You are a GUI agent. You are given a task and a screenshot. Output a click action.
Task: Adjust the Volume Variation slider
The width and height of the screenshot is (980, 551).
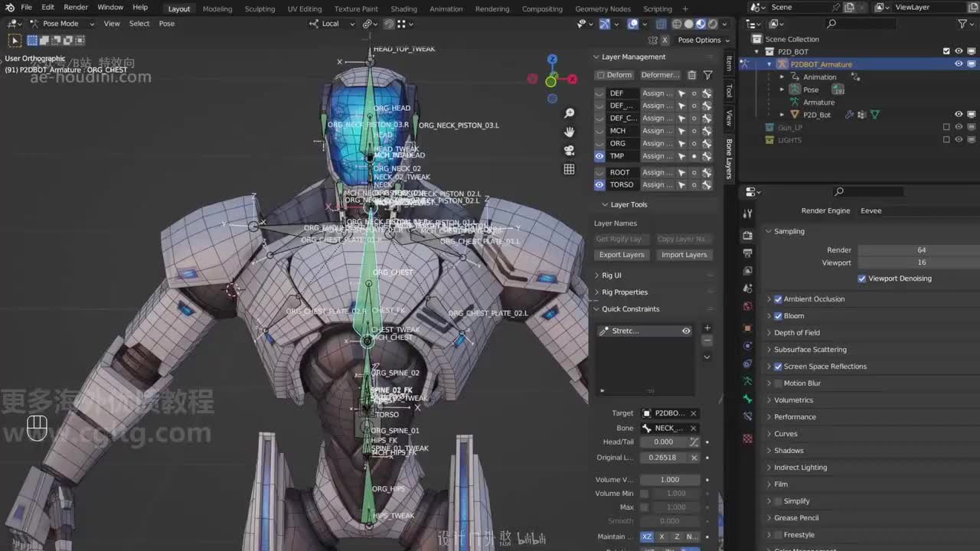(x=670, y=480)
